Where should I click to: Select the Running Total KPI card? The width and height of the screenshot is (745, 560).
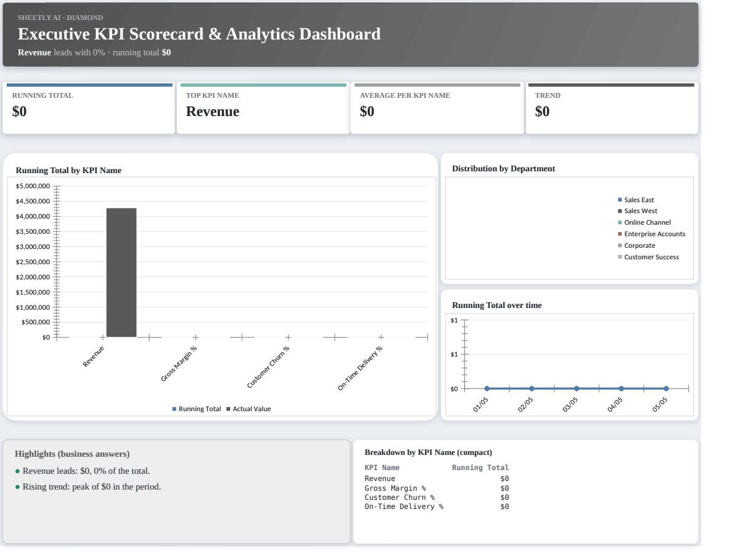(89, 109)
